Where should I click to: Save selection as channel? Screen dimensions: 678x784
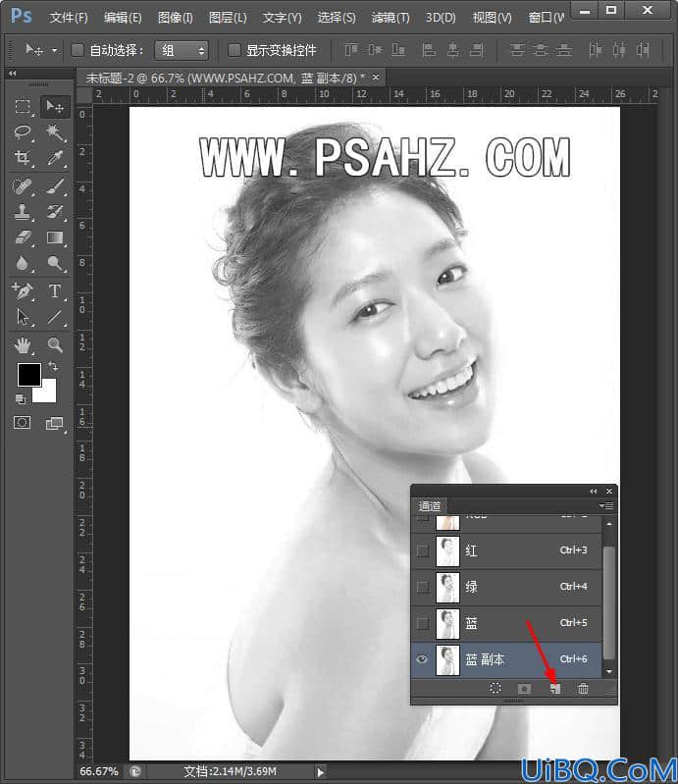pyautogui.click(x=524, y=689)
